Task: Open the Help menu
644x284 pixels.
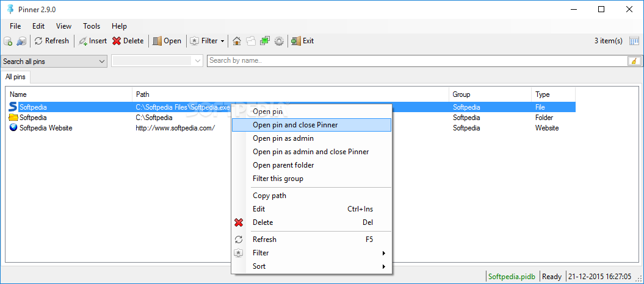Action: point(119,26)
